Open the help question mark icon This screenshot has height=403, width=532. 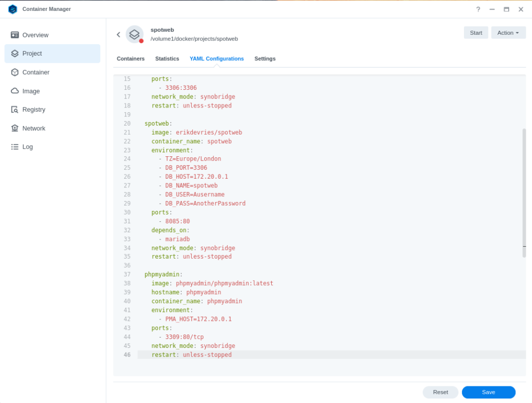coord(478,9)
